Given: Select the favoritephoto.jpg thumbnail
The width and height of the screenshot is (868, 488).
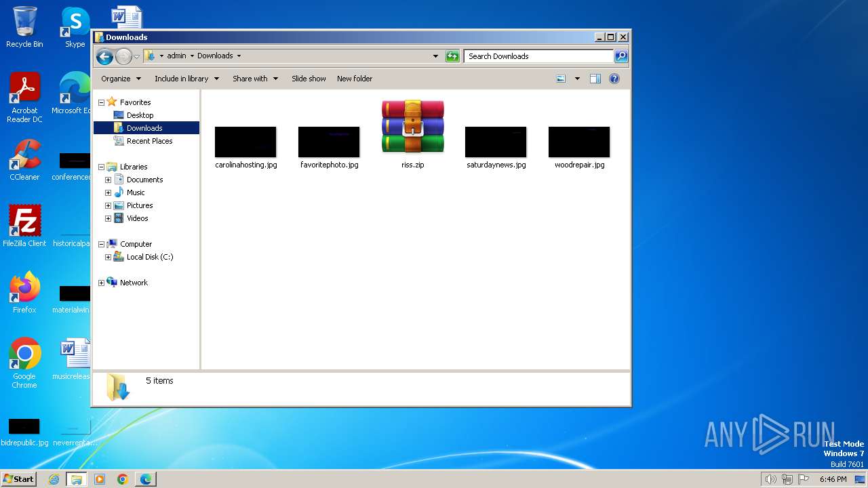Looking at the screenshot, I should click(329, 142).
